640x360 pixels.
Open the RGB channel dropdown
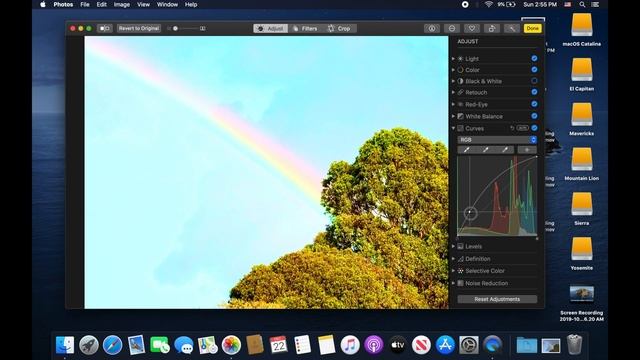click(x=497, y=140)
